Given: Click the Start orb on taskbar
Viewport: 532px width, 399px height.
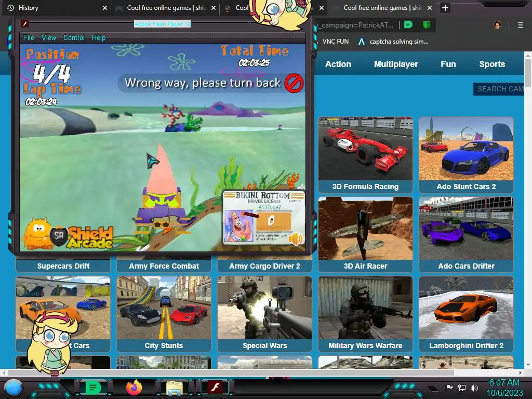Looking at the screenshot, I should pos(14,388).
